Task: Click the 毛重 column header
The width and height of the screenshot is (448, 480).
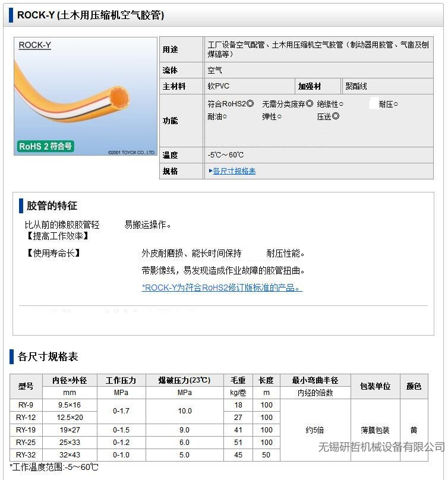Action: (238, 380)
